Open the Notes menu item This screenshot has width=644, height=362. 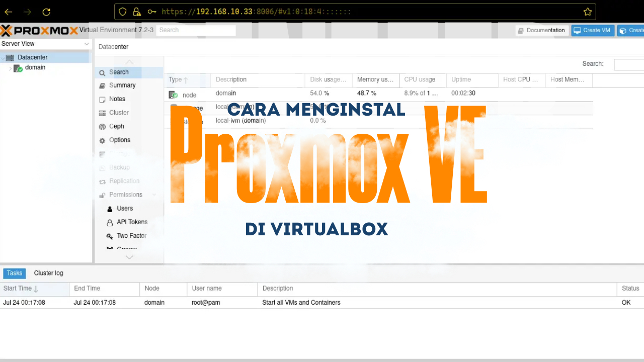tap(129, 99)
